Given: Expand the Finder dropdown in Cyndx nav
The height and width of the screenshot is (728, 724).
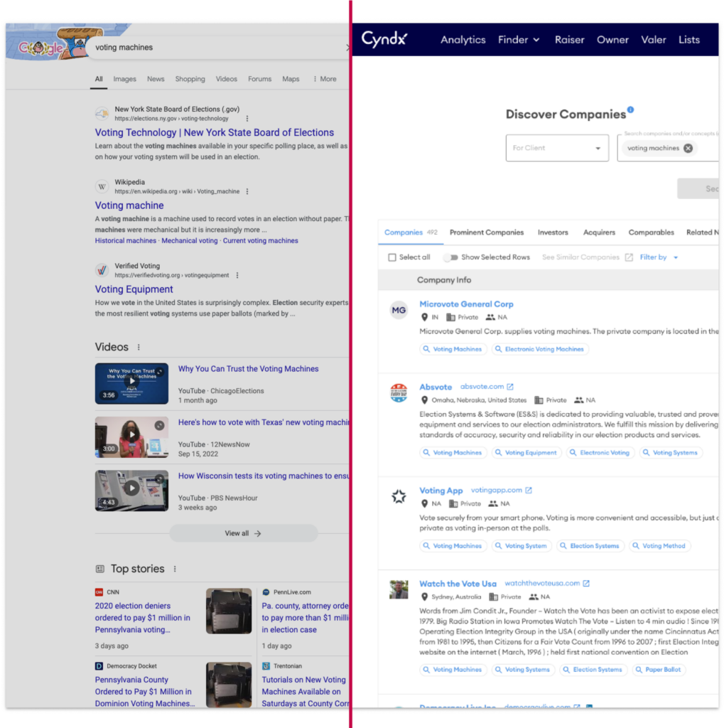Looking at the screenshot, I should tap(519, 40).
